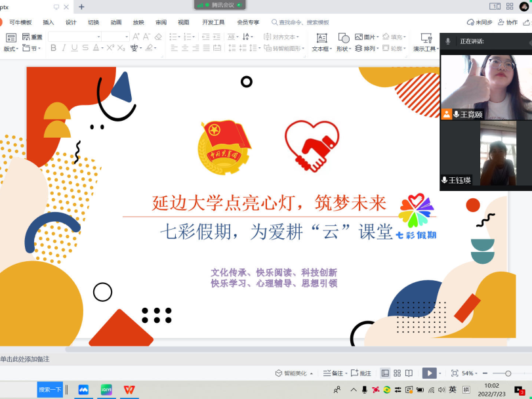Image resolution: width=532 pixels, height=399 pixels.
Task: Click the presentation tools (演示工具) icon
Action: coord(426,38)
